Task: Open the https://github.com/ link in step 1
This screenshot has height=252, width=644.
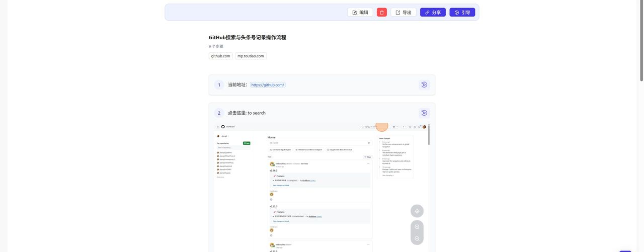Action: tap(268, 85)
